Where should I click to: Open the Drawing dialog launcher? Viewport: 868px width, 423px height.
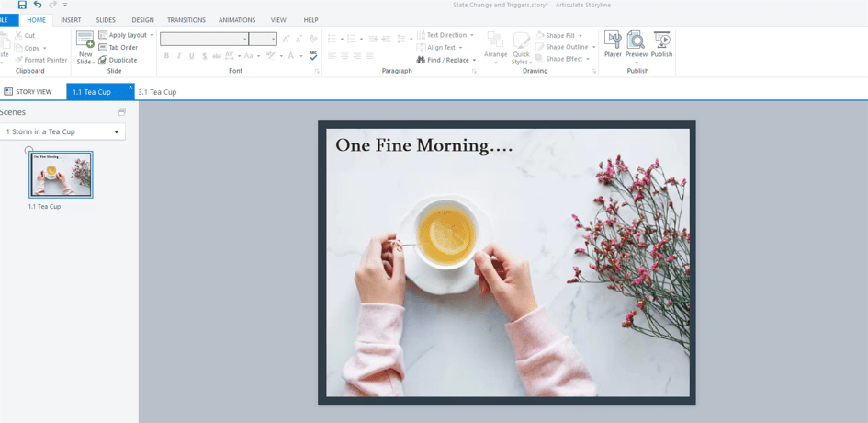[x=594, y=71]
